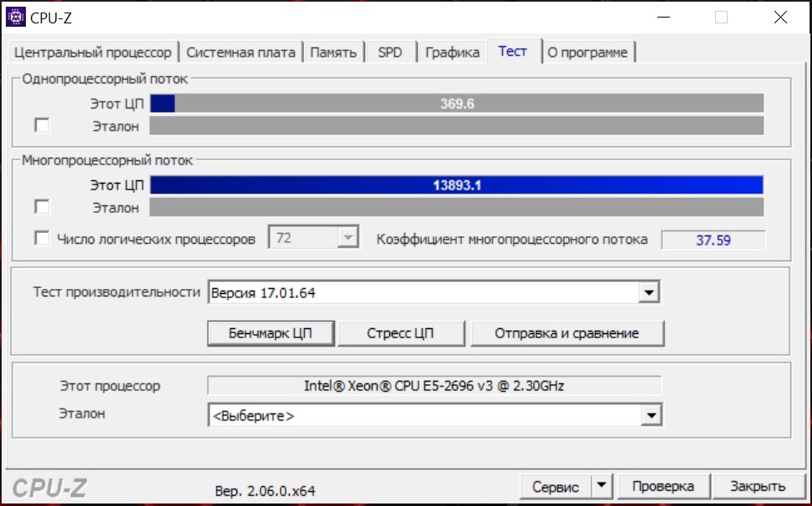Start the Бенчмарк ЦП test
Viewport: 812px width, 506px height.
click(271, 333)
